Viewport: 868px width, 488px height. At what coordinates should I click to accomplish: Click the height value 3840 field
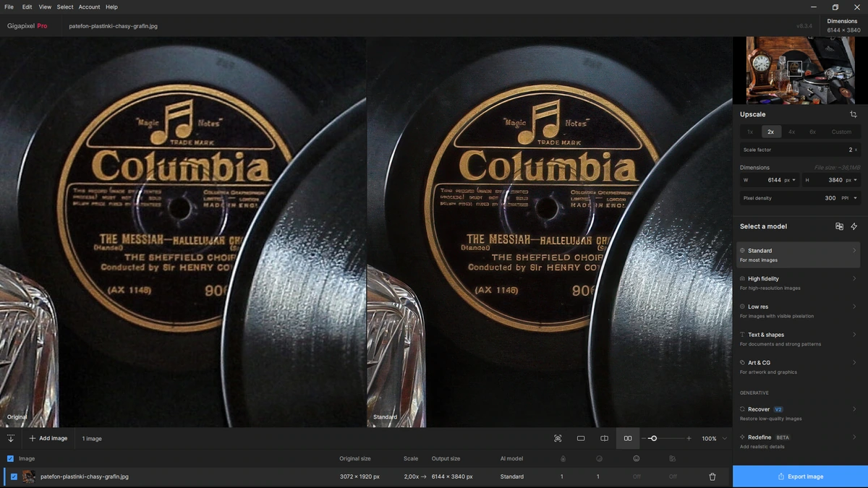[835, 180]
